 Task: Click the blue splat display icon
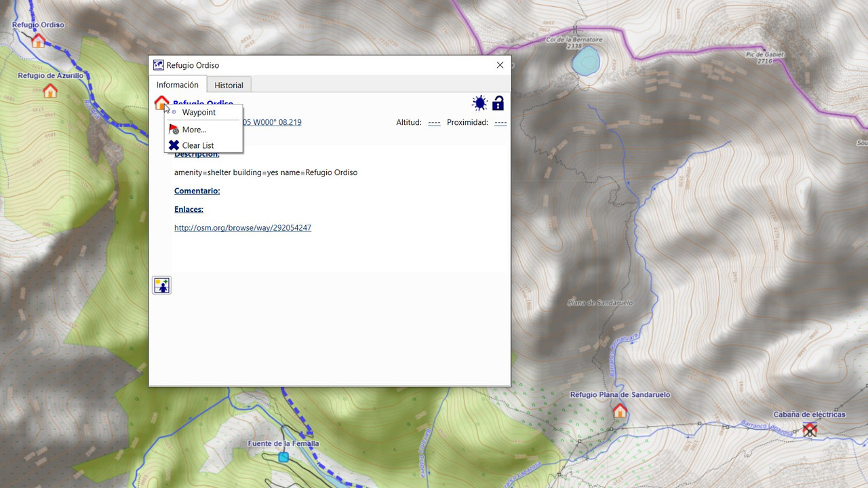coord(480,103)
